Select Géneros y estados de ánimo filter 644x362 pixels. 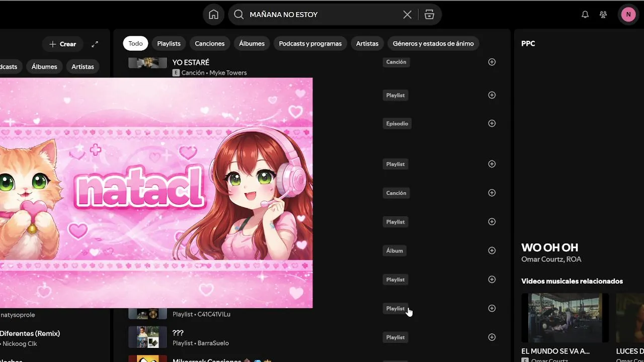pos(433,43)
